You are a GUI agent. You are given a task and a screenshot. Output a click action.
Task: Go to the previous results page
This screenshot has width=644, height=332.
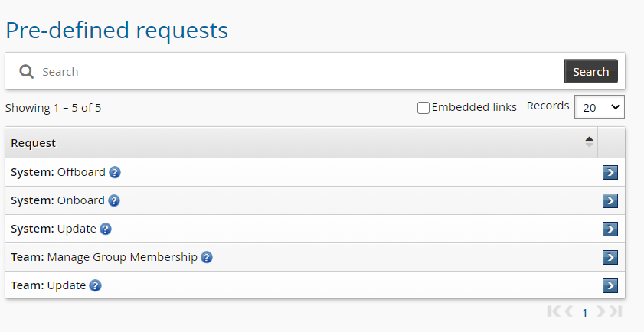pos(569,312)
